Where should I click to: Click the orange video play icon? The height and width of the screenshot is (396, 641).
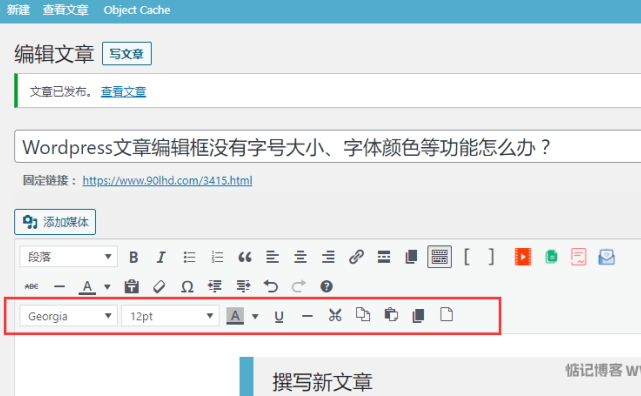(x=523, y=257)
